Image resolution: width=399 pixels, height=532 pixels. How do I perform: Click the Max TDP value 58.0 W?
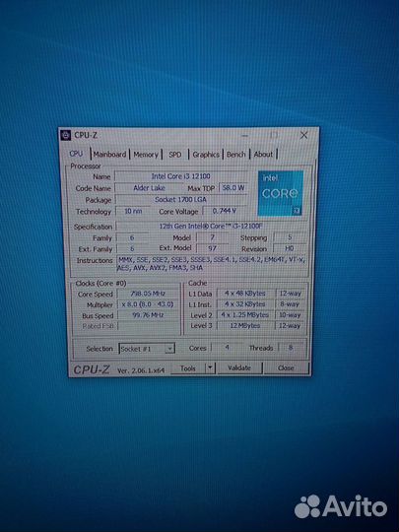coord(233,187)
